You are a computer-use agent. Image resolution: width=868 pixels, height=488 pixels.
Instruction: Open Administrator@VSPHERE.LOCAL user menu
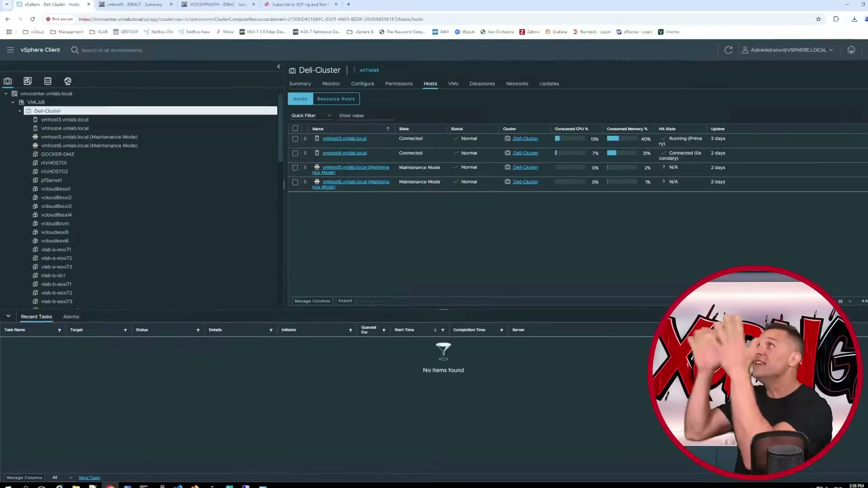(787, 50)
